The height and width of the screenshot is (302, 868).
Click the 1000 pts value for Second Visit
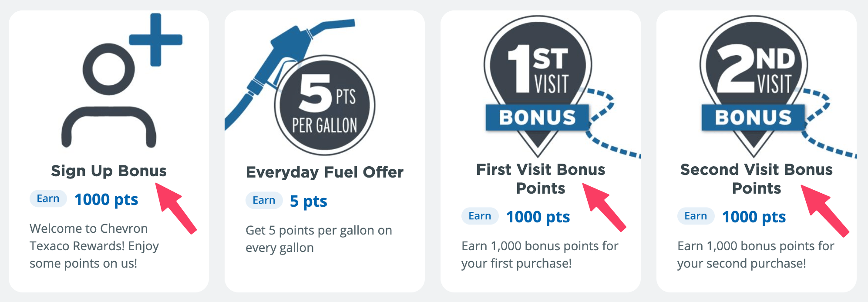pyautogui.click(x=754, y=217)
